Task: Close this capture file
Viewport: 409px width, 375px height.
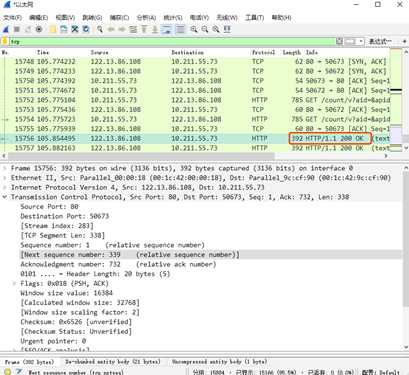Action: (75, 30)
